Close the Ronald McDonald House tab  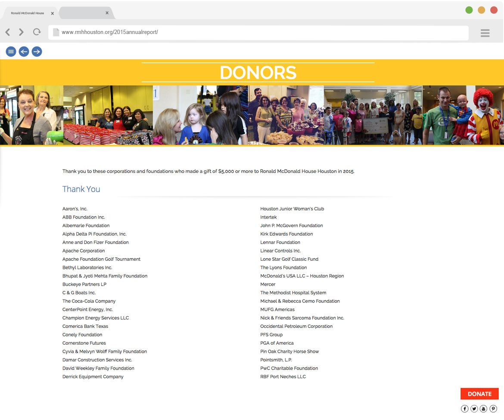pyautogui.click(x=53, y=13)
